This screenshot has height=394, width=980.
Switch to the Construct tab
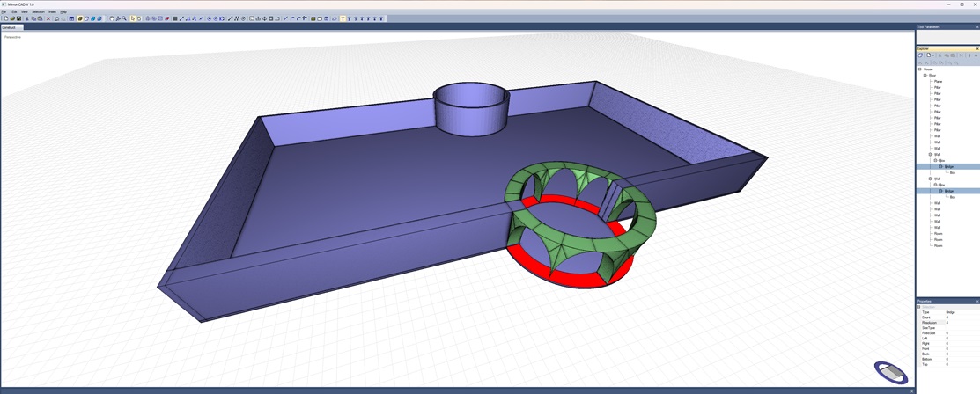[x=9, y=27]
